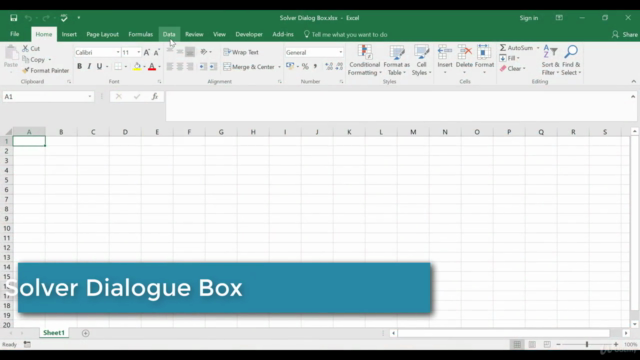This screenshot has height=360, width=640.
Task: Click the Name Box showing A1
Action: coord(48,97)
